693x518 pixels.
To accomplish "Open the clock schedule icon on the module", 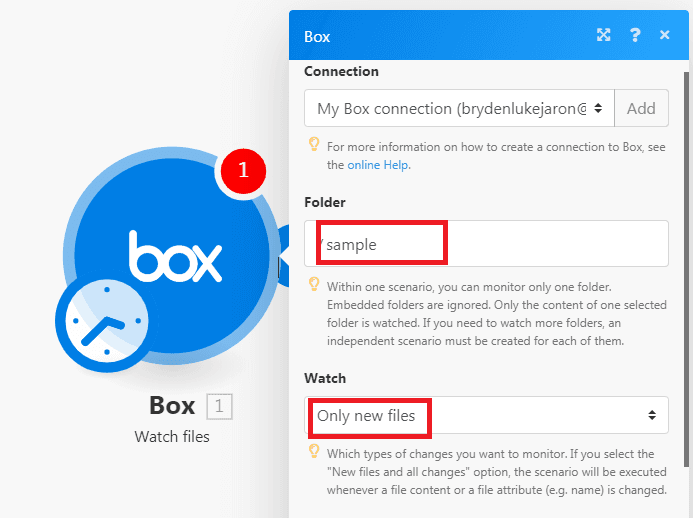I will (x=102, y=326).
